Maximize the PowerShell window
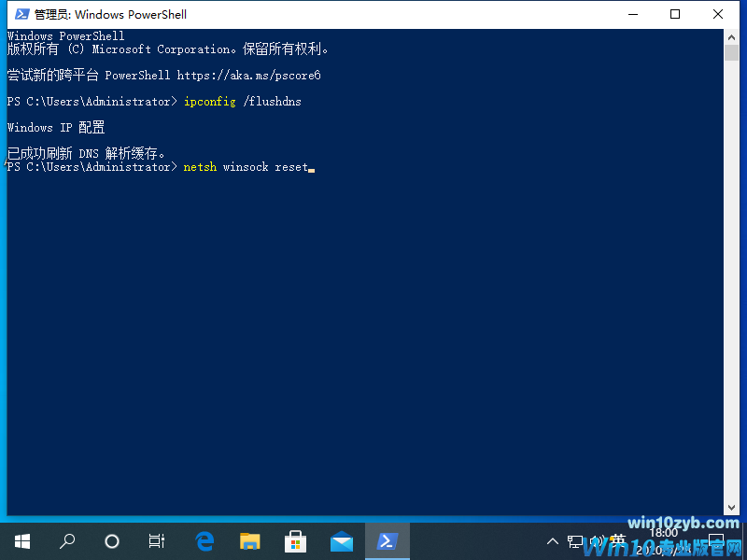This screenshot has height=560, width=747. (x=675, y=14)
